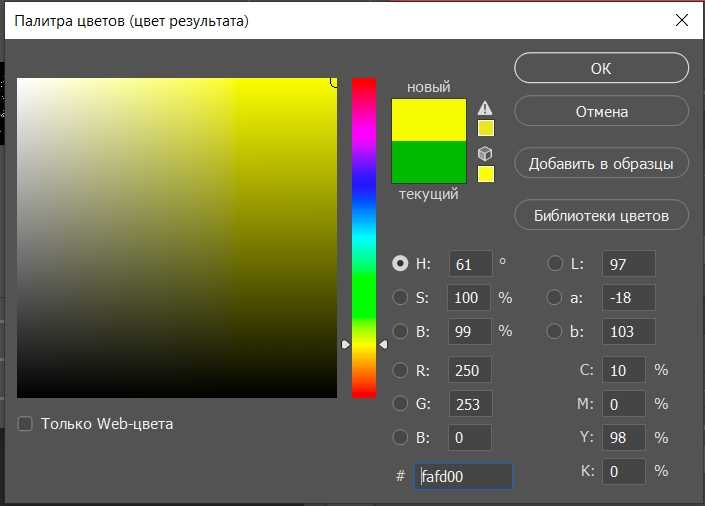
Task: Click the b field showing 103
Action: (629, 331)
